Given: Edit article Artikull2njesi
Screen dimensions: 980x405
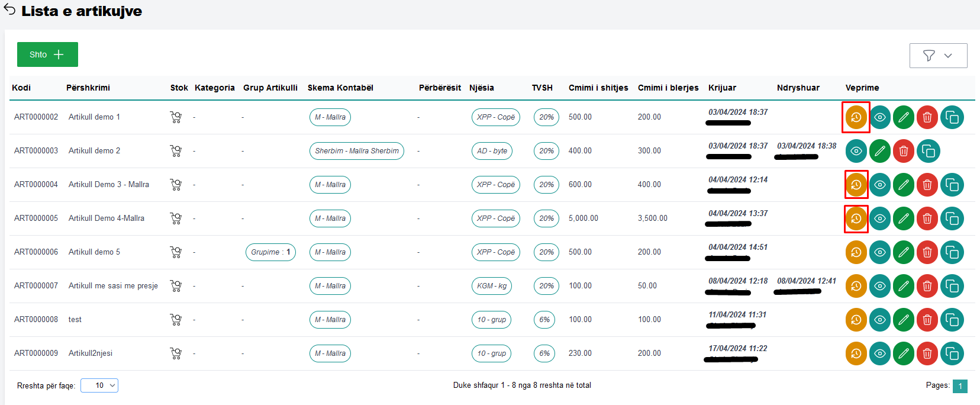Looking at the screenshot, I should pyautogui.click(x=903, y=353).
